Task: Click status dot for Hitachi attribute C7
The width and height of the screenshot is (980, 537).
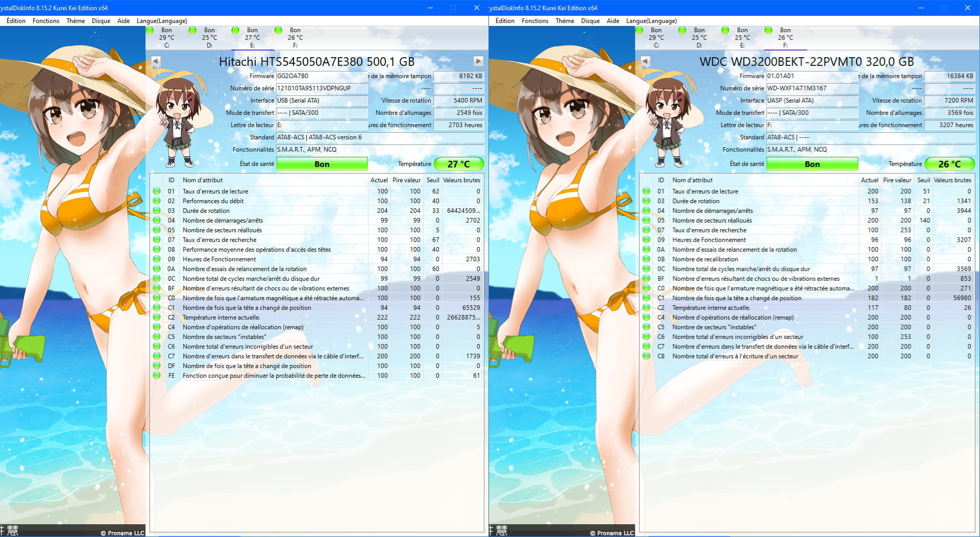Action: click(x=157, y=356)
